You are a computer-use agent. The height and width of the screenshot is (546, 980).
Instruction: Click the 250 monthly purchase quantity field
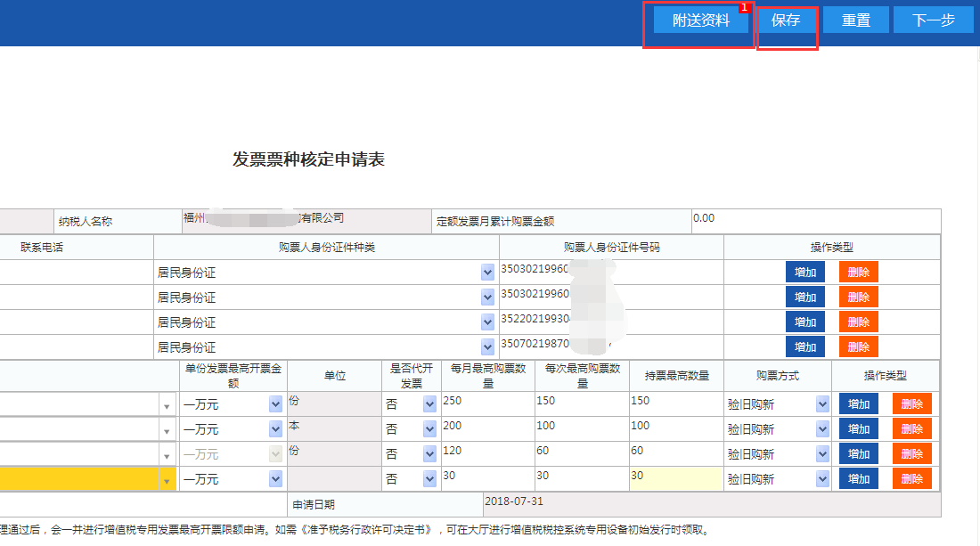pyautogui.click(x=487, y=404)
